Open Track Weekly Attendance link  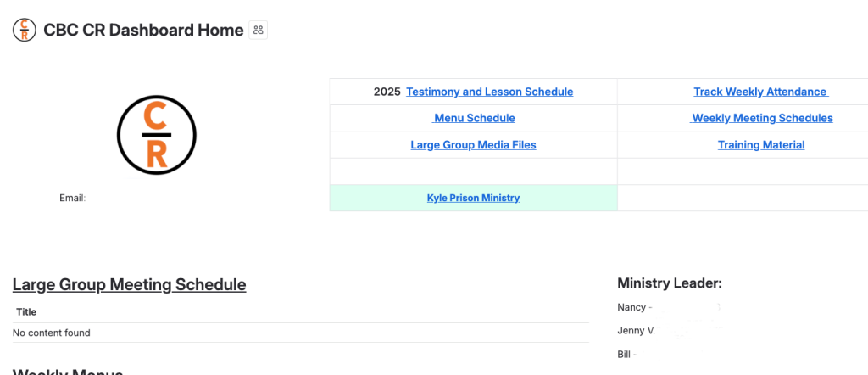coord(760,92)
